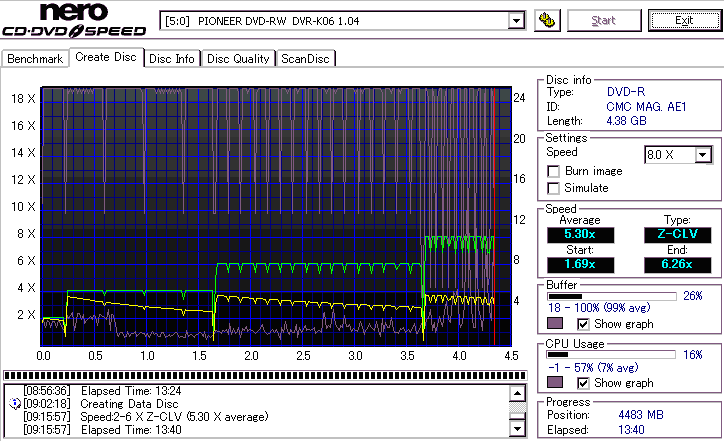Click the red position marker in graph
Image resolution: width=724 pixels, height=441 pixels.
(x=494, y=216)
